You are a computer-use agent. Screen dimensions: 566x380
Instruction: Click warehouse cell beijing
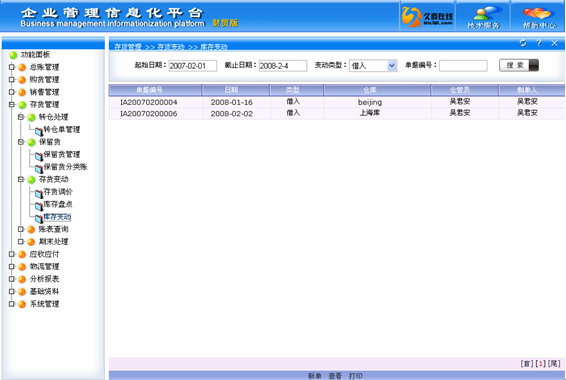tap(370, 102)
